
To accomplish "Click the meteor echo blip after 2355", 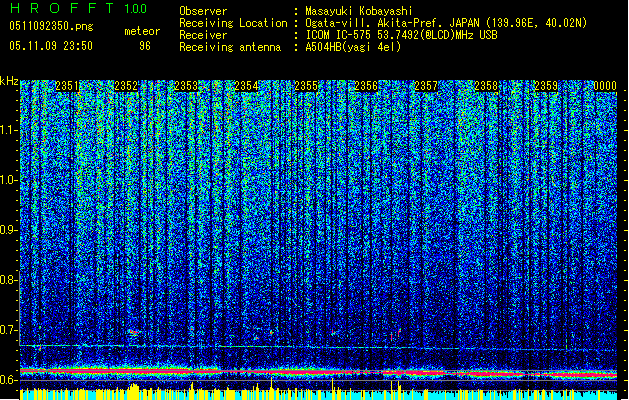I will coord(333,333).
